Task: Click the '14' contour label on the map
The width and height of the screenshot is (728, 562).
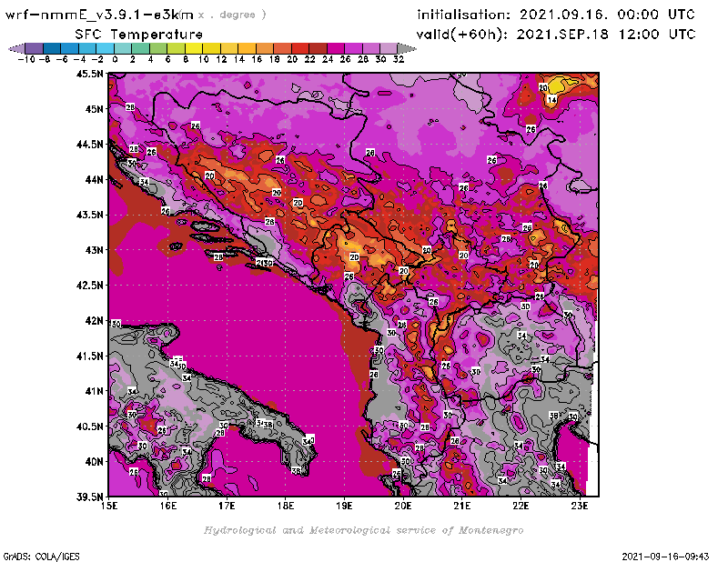Action: [x=551, y=100]
